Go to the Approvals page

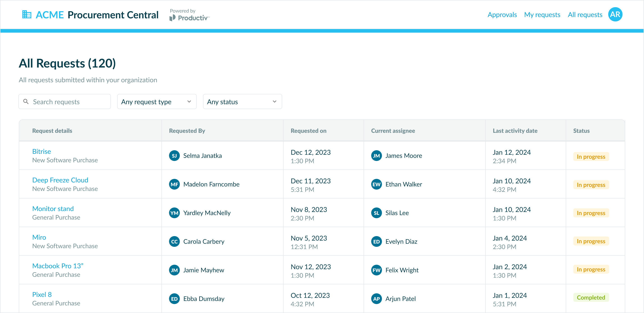click(502, 15)
